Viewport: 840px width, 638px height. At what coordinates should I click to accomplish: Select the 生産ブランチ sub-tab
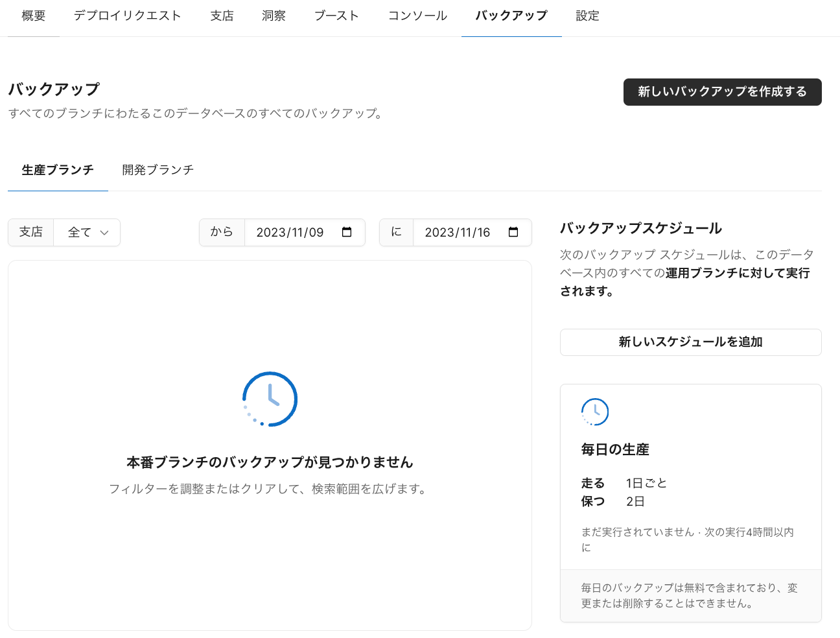(58, 170)
